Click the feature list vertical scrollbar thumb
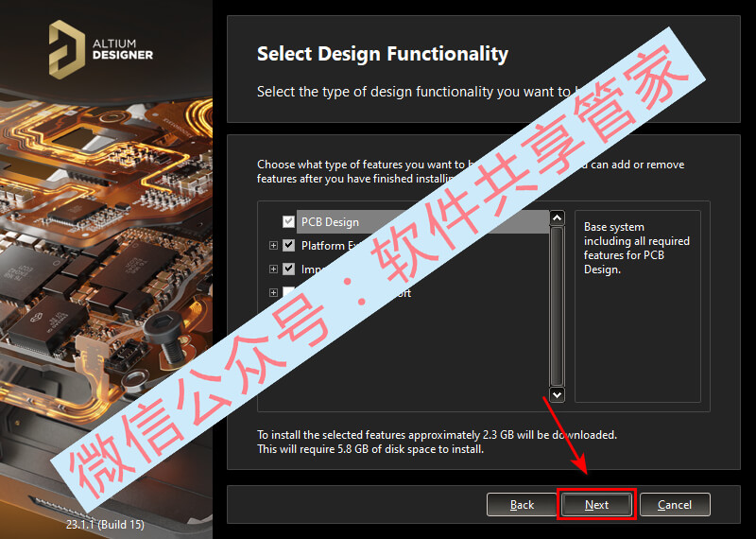The height and width of the screenshot is (539, 756). (x=557, y=306)
